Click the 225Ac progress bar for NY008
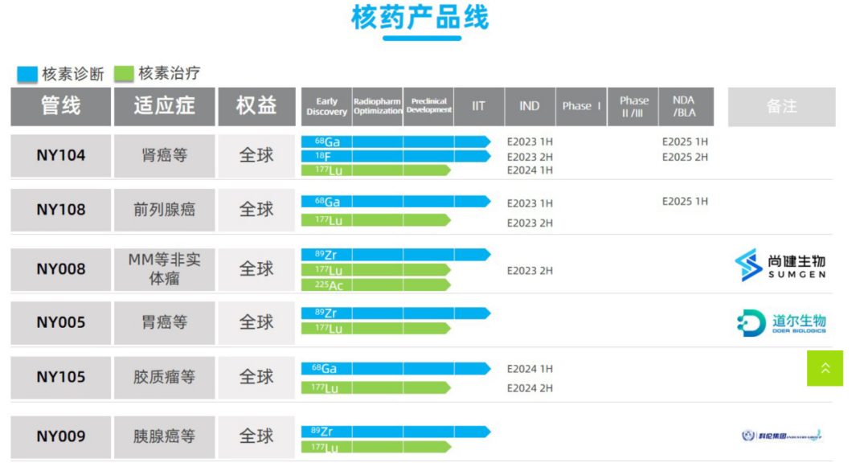 coord(376,285)
